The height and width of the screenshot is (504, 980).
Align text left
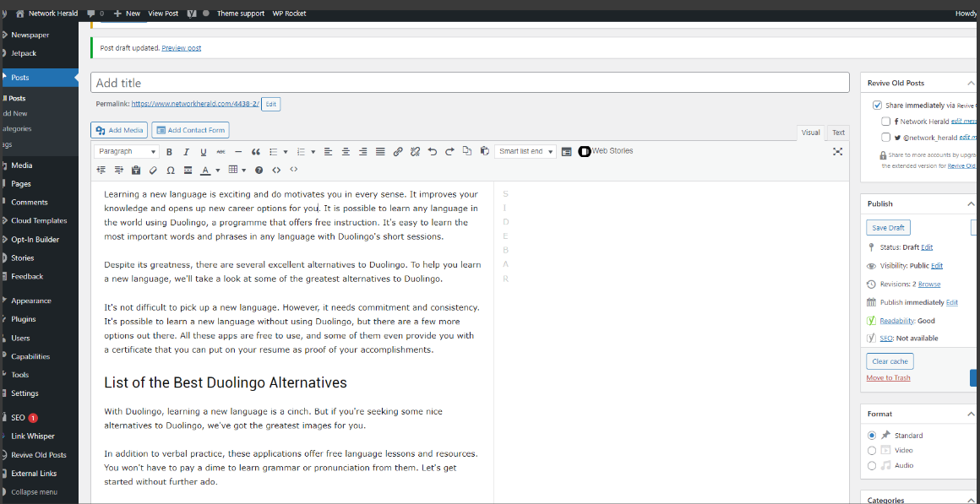click(328, 151)
